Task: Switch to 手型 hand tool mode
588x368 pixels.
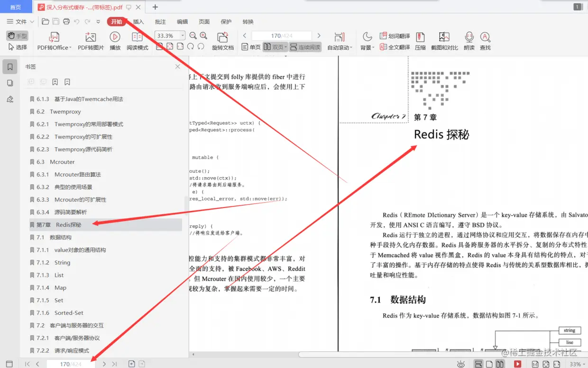Action: (18, 36)
